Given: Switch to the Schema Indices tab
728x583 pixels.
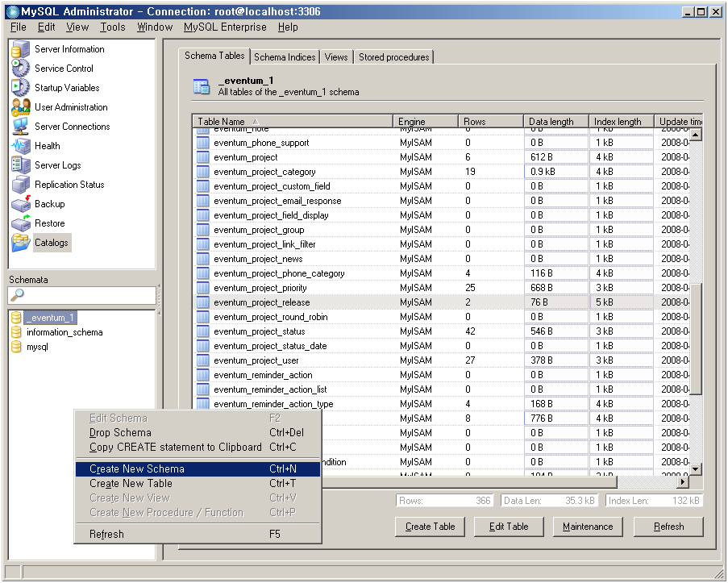Looking at the screenshot, I should pyautogui.click(x=285, y=57).
